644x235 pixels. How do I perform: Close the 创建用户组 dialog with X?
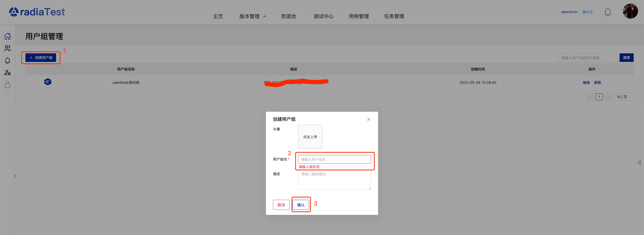click(369, 120)
